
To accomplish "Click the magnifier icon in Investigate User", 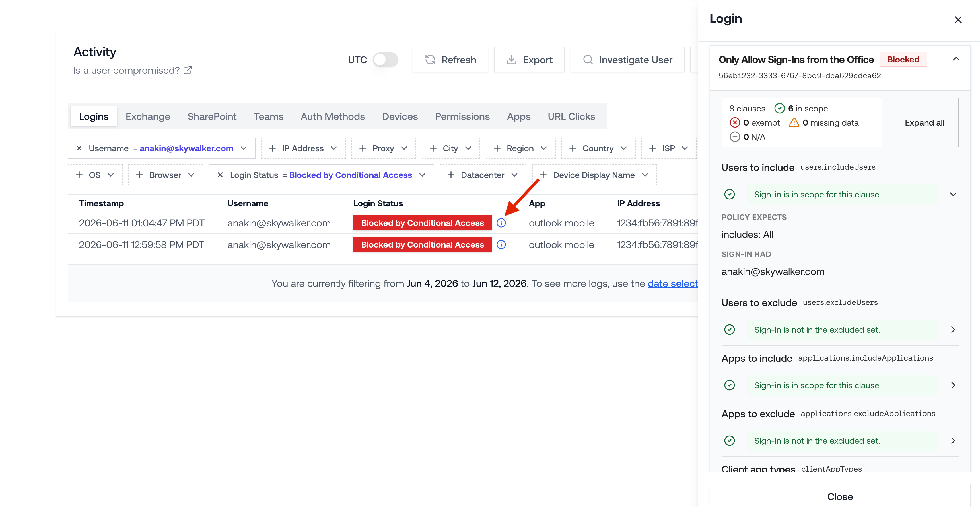I will coord(588,60).
